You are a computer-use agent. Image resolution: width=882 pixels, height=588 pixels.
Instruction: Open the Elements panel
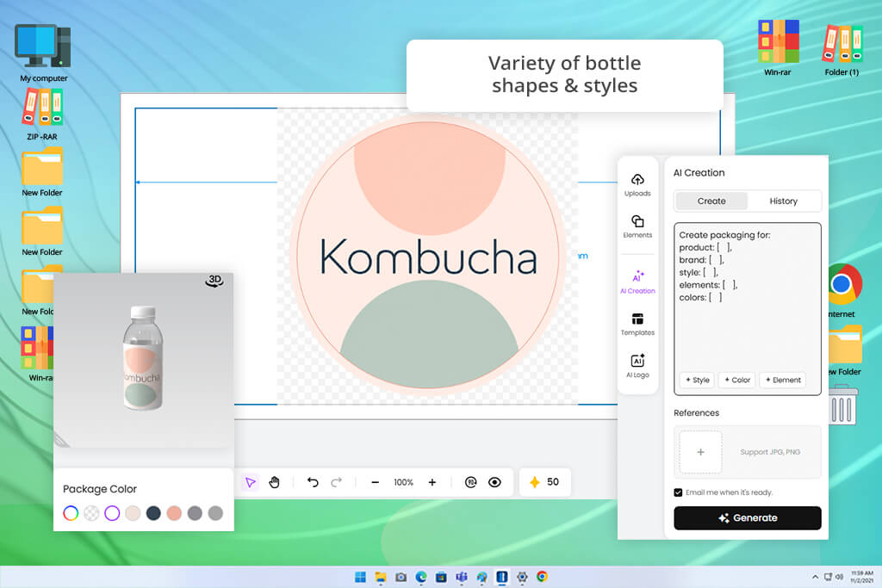[637, 226]
